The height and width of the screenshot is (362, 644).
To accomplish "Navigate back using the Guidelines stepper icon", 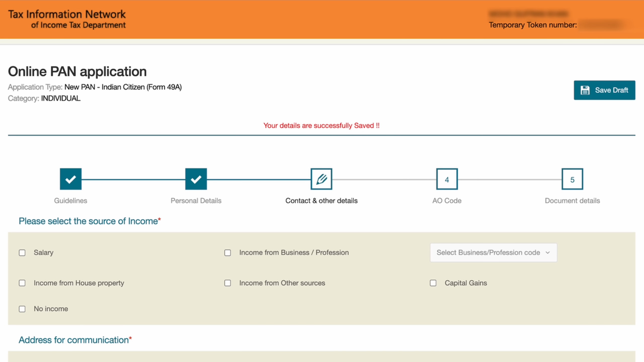I will [70, 179].
